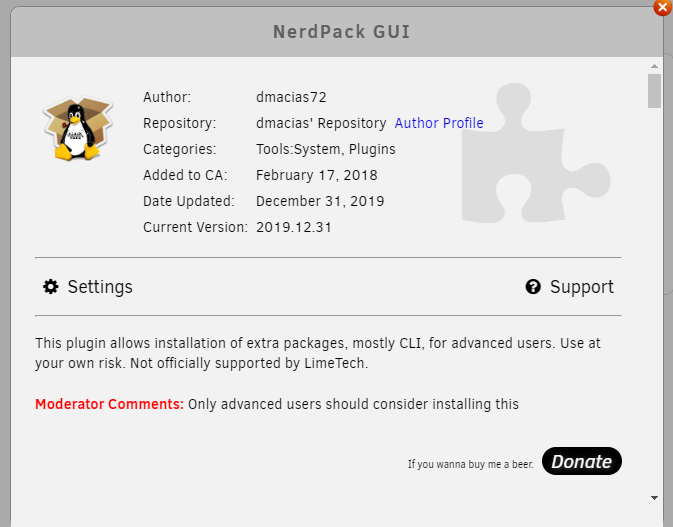Click the author name dmacias72

coord(291,97)
